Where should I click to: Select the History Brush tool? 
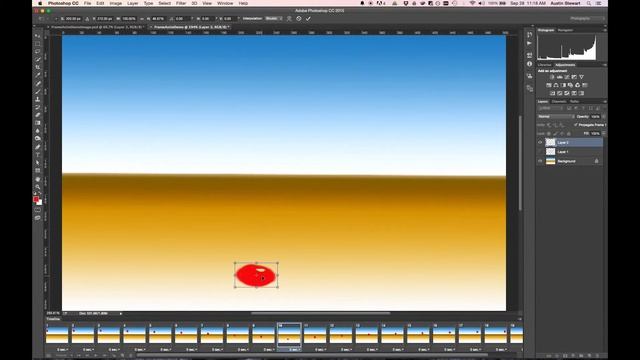(x=38, y=107)
